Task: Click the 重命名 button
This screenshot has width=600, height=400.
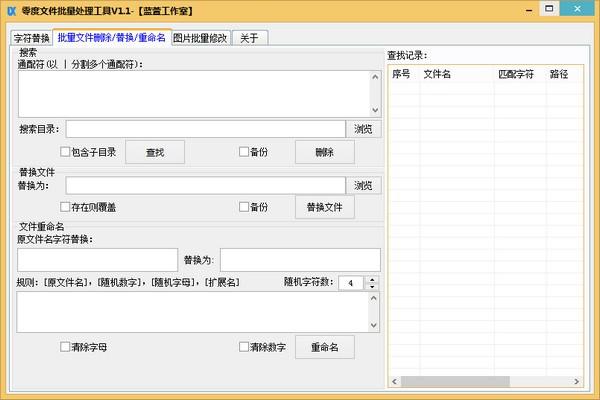Action: point(324,347)
